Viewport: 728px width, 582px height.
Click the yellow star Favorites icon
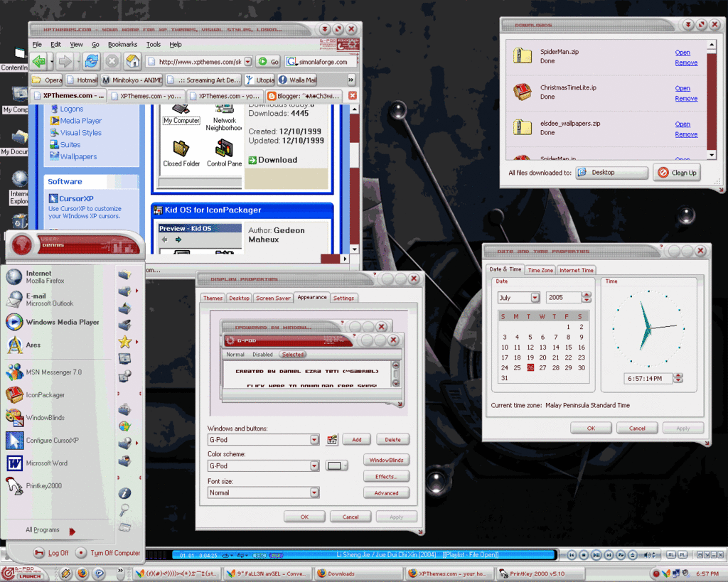(x=125, y=342)
